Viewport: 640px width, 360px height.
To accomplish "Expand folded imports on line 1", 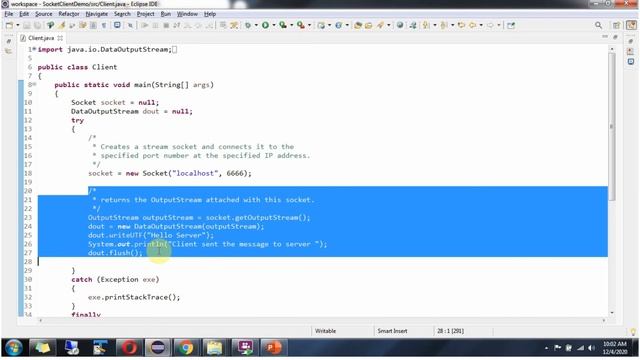I will pos(34,49).
